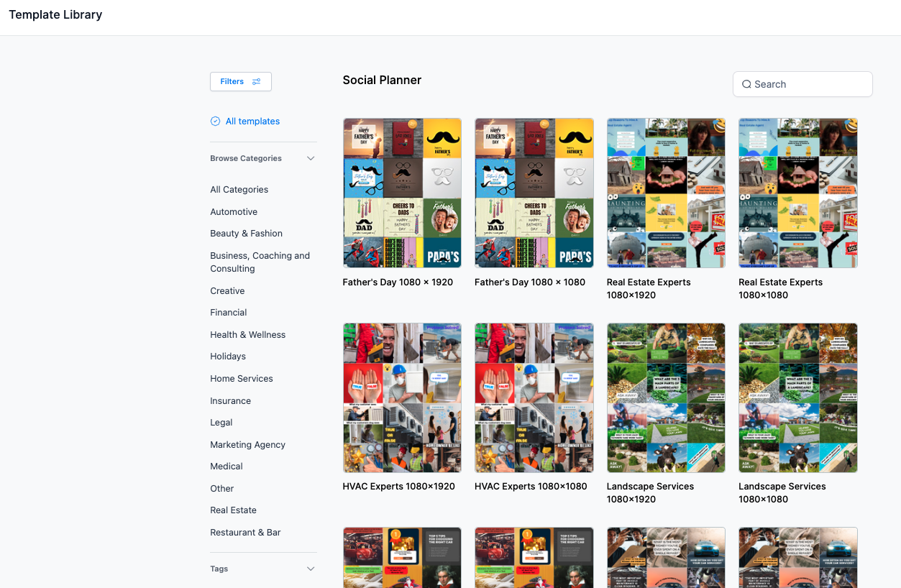
Task: Open Business, Coaching and Consulting category
Action: tap(260, 262)
